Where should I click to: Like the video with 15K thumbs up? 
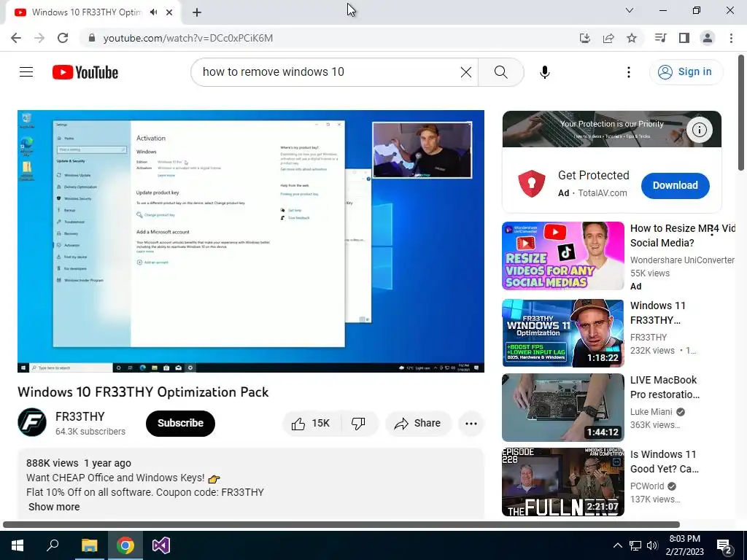[x=311, y=424]
